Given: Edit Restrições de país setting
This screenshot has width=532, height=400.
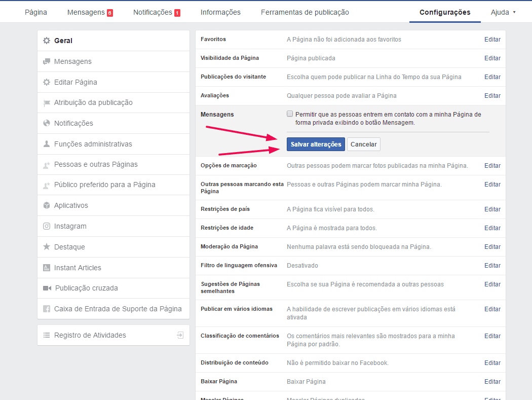Looking at the screenshot, I should tap(492, 209).
